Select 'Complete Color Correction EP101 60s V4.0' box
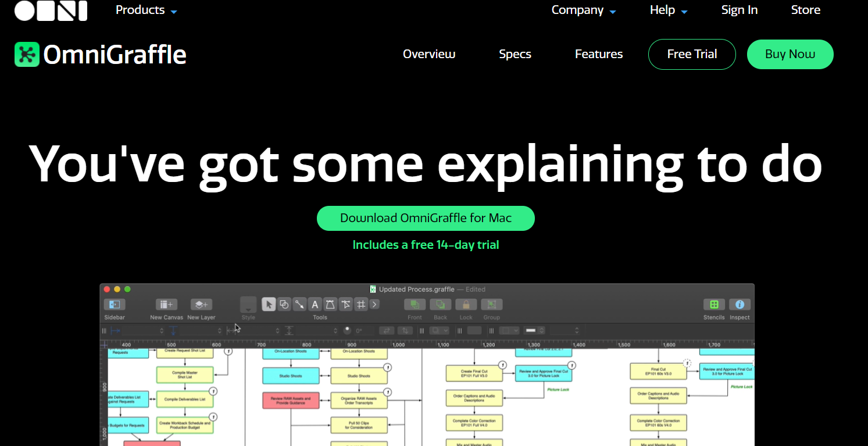Image resolution: width=868 pixels, height=446 pixels. pyautogui.click(x=659, y=422)
